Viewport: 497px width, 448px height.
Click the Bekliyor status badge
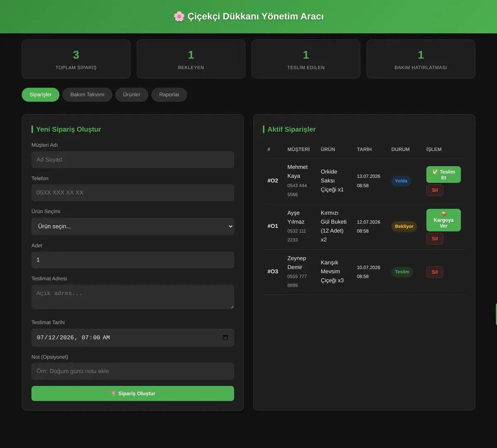(404, 226)
